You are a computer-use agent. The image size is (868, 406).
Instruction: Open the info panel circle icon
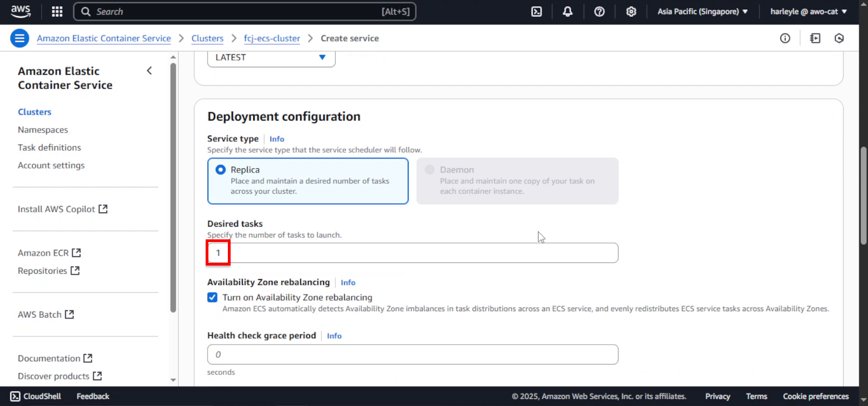click(785, 38)
